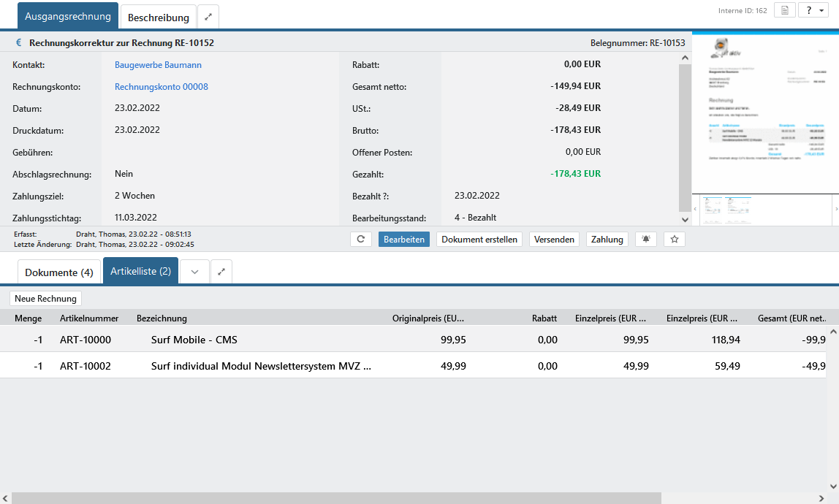839x504 pixels.
Task: Open the Baugewerbe Baumann contact link
Action: pos(158,65)
